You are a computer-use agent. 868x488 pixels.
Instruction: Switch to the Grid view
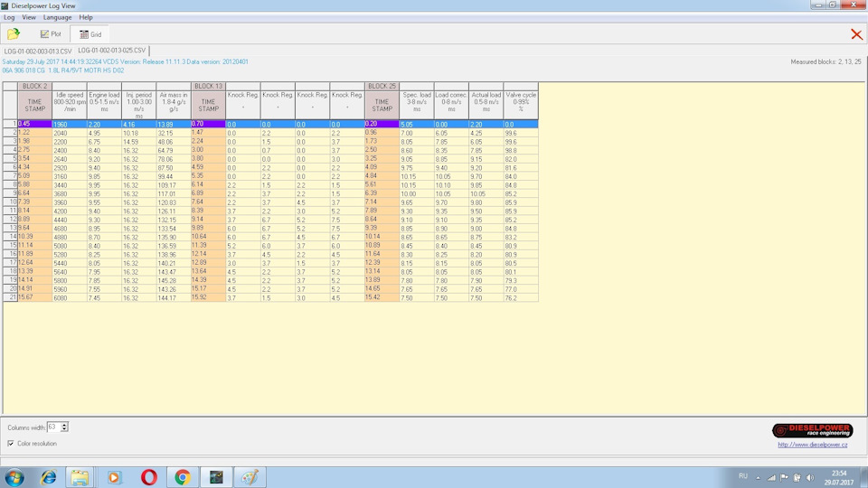(90, 34)
